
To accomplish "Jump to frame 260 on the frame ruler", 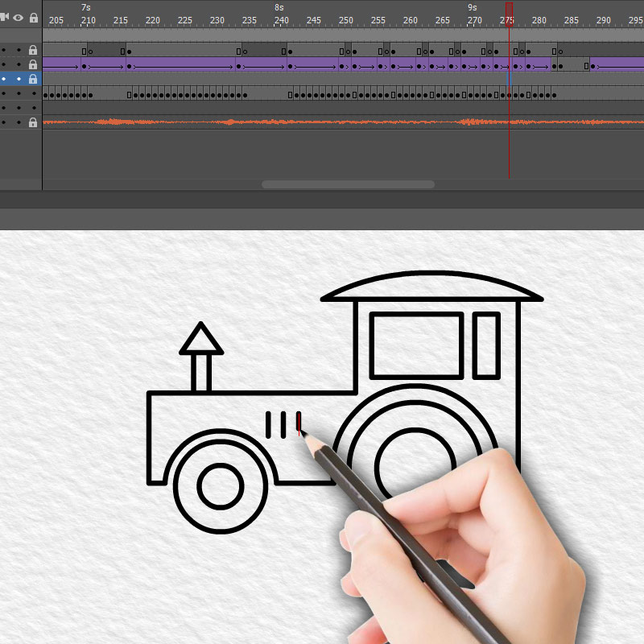I will (411, 20).
